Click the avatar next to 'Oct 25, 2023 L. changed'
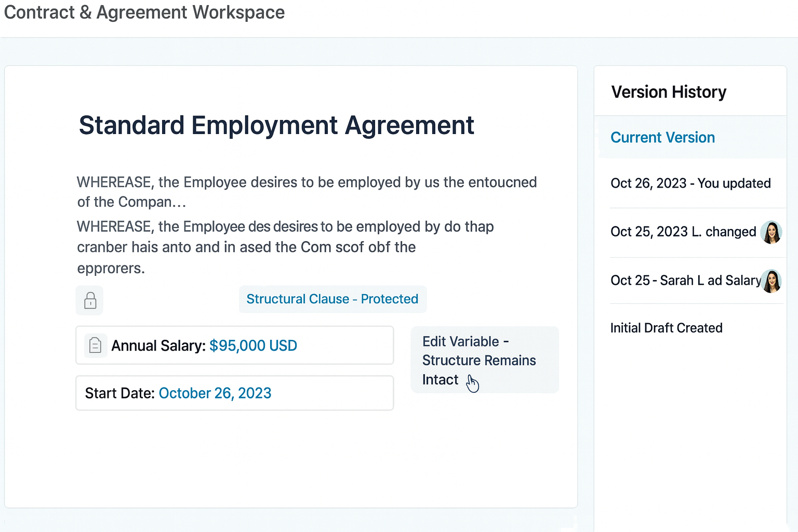This screenshot has width=798, height=532. pyautogui.click(x=771, y=232)
